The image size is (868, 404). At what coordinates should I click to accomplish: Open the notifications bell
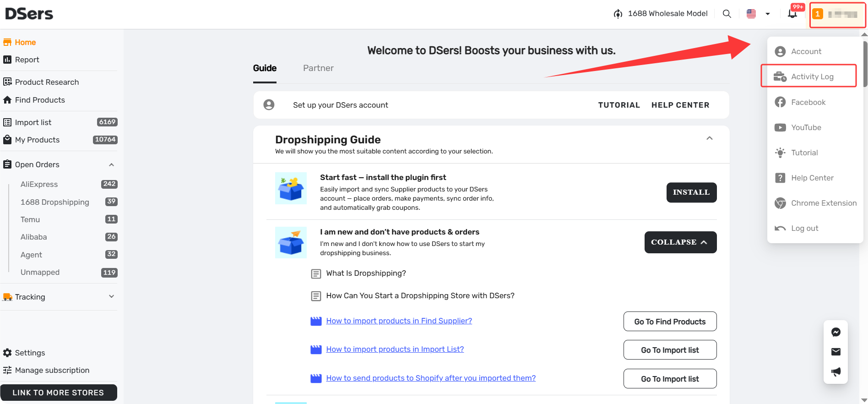(x=792, y=14)
